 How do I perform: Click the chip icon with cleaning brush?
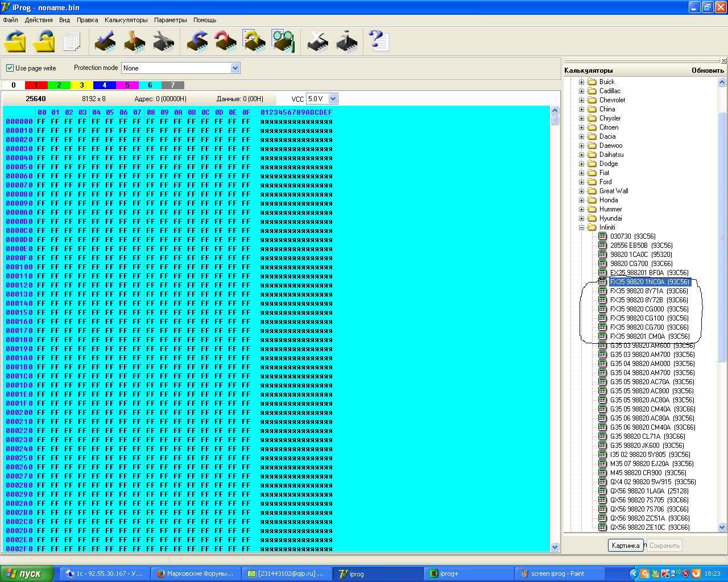point(134,41)
